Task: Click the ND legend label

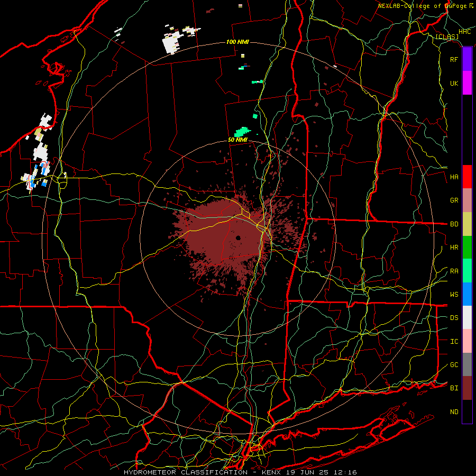Action: [454, 412]
